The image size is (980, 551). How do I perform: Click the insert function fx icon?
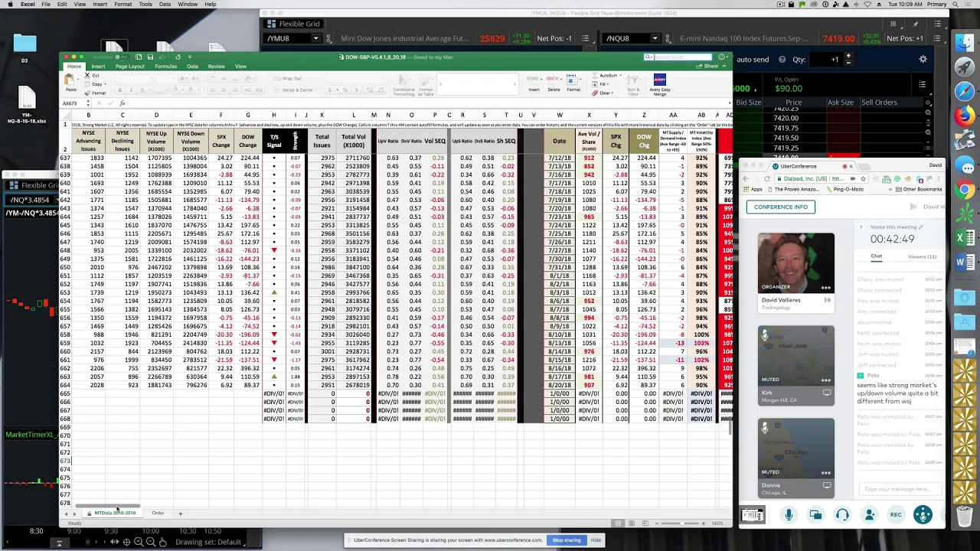[122, 103]
